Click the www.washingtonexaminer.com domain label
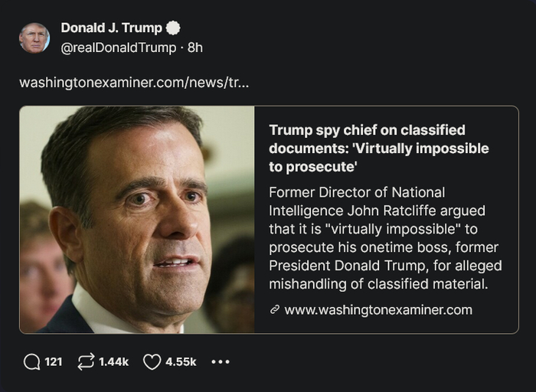Screen dimensions: 536x392 tap(377, 310)
